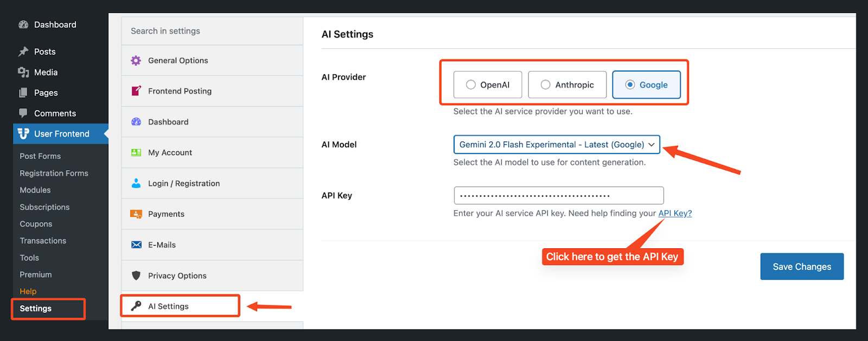This screenshot has height=341, width=868.
Task: Open Dashboard in WordPress admin menu
Action: point(55,24)
